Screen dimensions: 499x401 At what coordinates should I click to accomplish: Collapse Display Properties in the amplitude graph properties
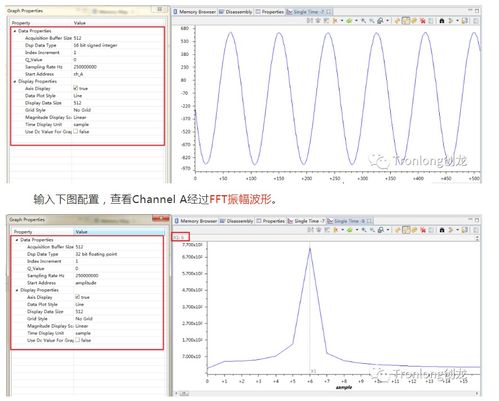tap(17, 290)
